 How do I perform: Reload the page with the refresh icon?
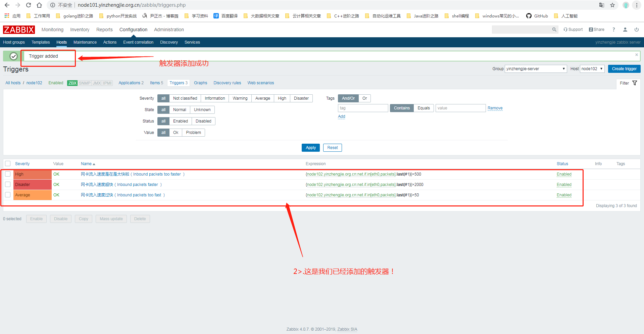click(x=29, y=5)
